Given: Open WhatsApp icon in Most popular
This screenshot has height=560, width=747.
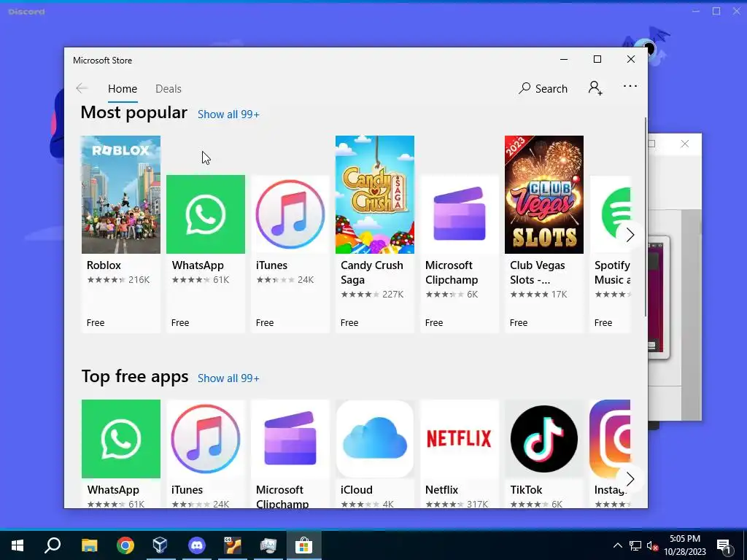Looking at the screenshot, I should 206,214.
